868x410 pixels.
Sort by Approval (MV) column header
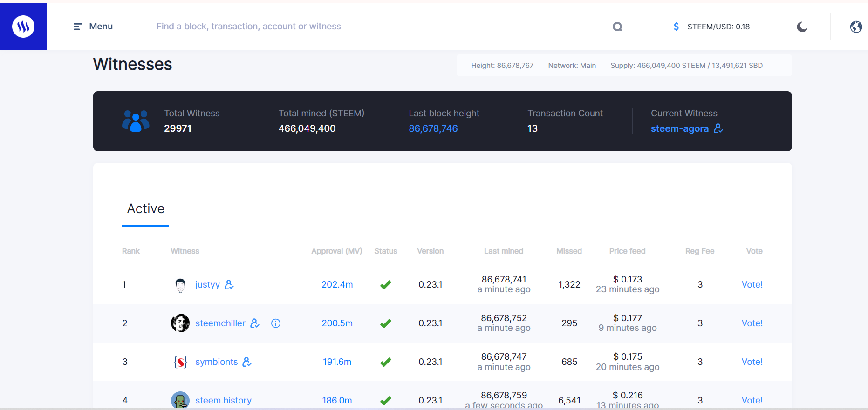click(x=337, y=251)
